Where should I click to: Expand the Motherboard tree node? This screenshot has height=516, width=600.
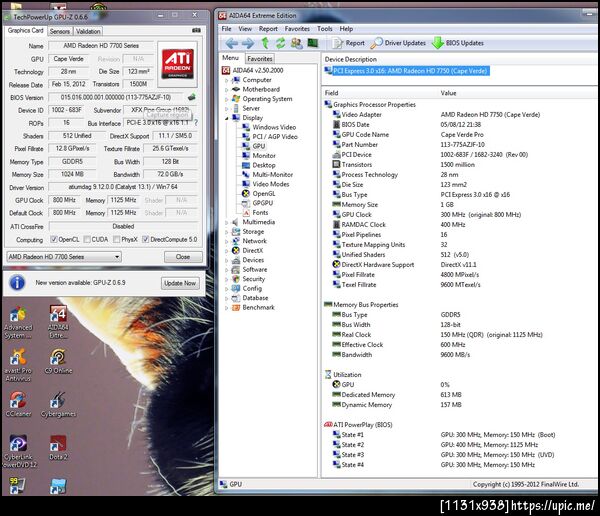pos(227,90)
